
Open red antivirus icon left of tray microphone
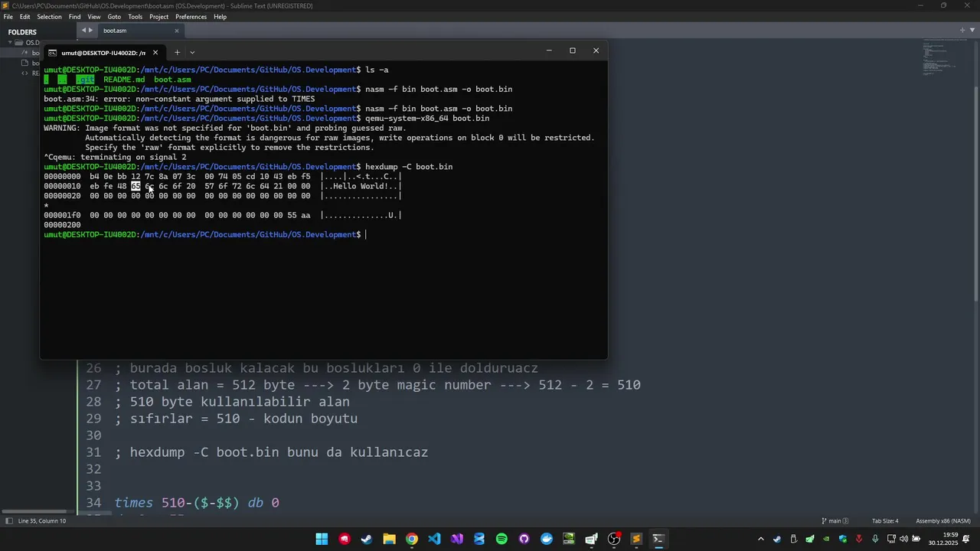tap(859, 539)
